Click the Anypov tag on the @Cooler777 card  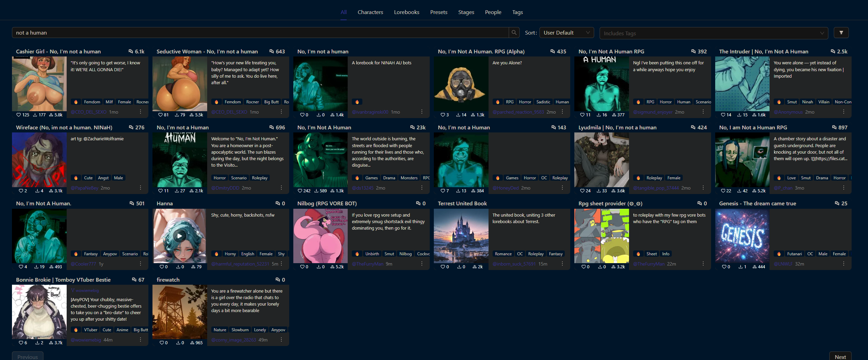point(110,254)
